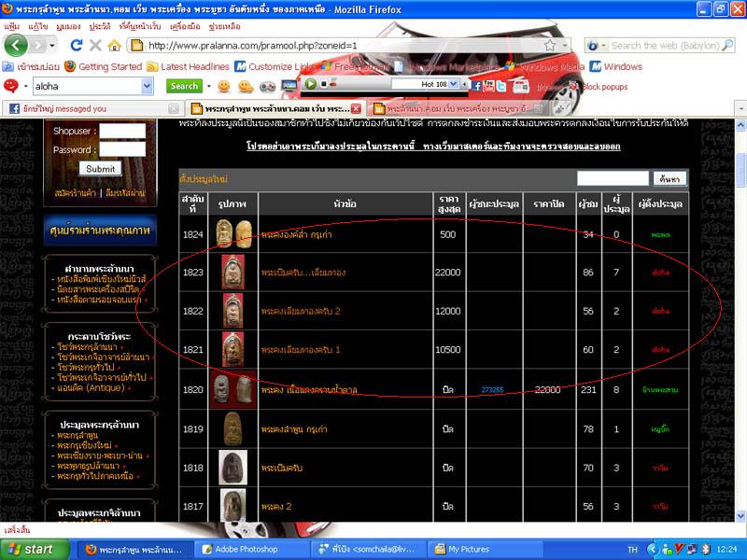747x560 pixels.
Task: Click the Facebook icon in the toolbar
Action: click(x=475, y=86)
